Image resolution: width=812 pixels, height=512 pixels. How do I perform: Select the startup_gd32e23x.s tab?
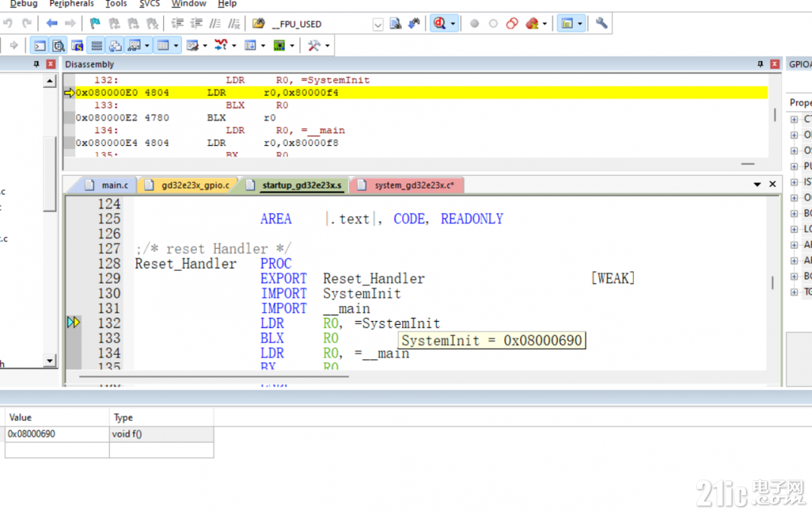pyautogui.click(x=295, y=186)
